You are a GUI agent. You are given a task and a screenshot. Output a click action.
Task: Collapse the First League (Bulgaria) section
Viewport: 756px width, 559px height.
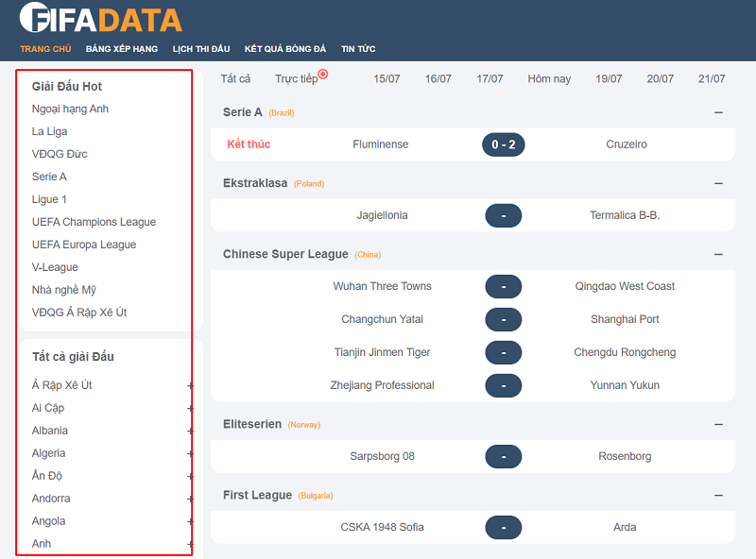pyautogui.click(x=718, y=495)
